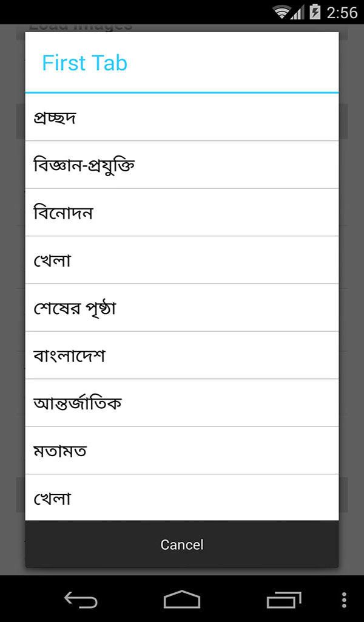Select the মতামত list item
364x622 pixels.
[181, 449]
